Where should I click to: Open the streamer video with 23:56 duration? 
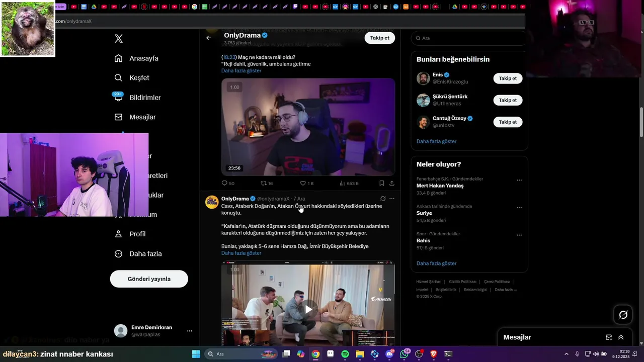(x=308, y=127)
